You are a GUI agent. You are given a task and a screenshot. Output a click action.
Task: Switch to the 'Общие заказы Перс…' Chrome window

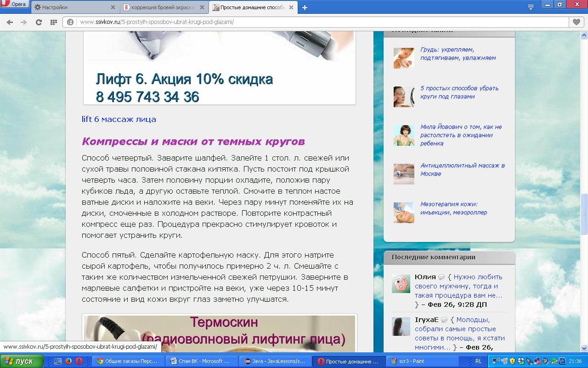pyautogui.click(x=129, y=362)
